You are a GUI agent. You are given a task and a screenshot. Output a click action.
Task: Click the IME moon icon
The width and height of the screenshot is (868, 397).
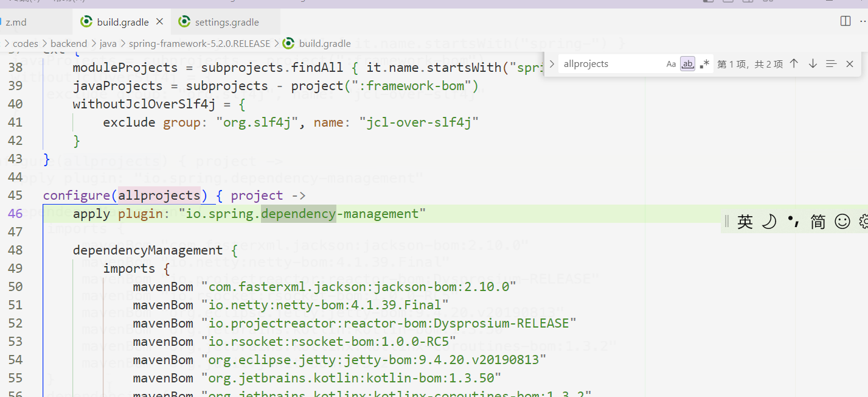tap(769, 222)
